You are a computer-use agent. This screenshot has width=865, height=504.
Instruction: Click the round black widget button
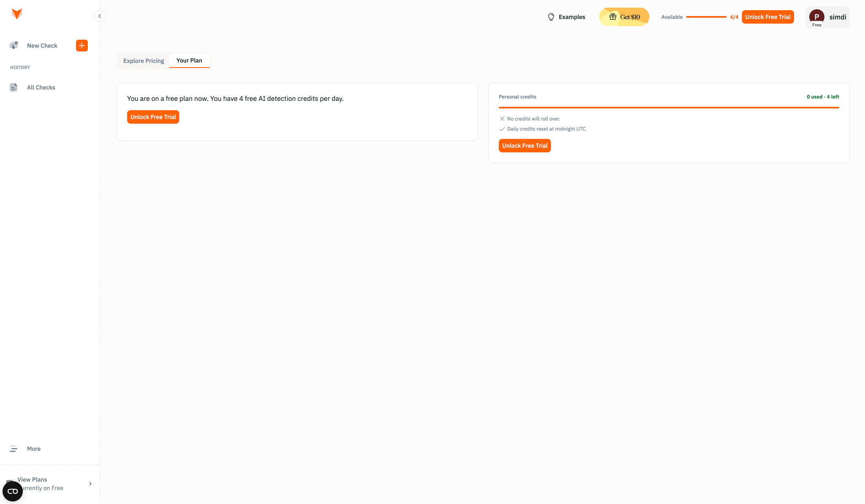13,491
